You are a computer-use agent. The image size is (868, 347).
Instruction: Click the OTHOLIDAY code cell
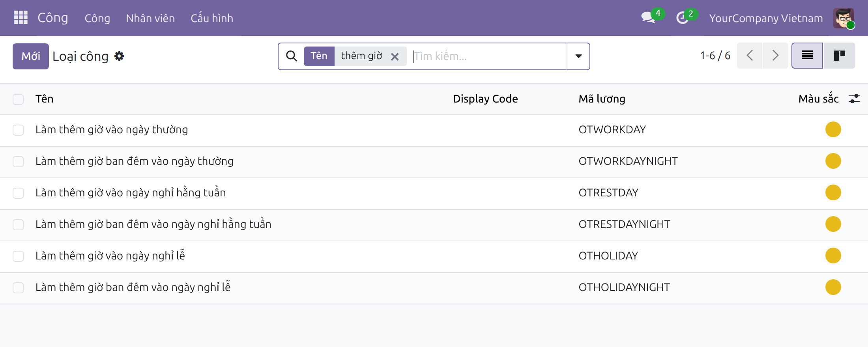[608, 256]
